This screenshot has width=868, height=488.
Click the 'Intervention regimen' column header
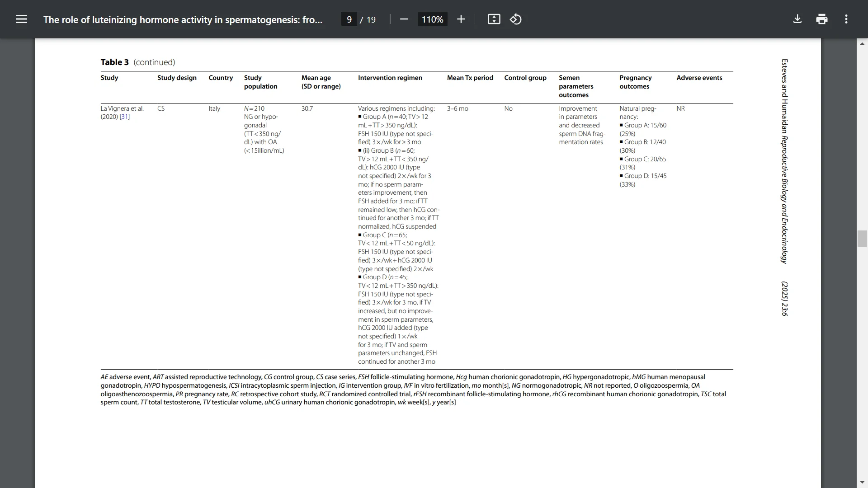[390, 78]
